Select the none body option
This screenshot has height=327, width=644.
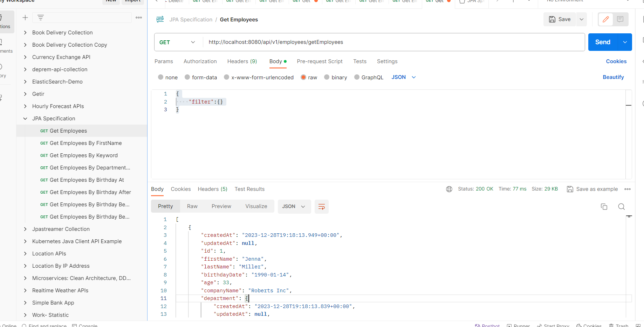(168, 77)
